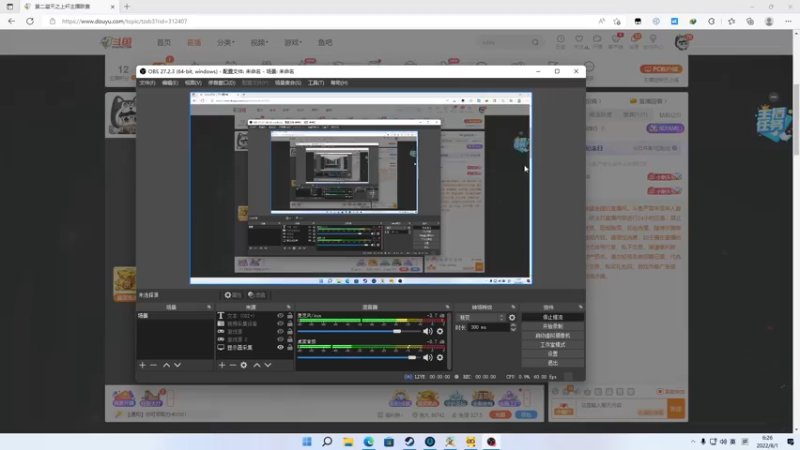Click the Douyu follow heart icon
This screenshot has width=800, height=450.
coord(579,40)
